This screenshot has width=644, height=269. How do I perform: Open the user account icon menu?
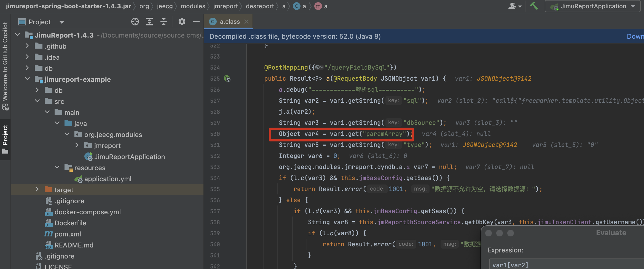point(515,6)
